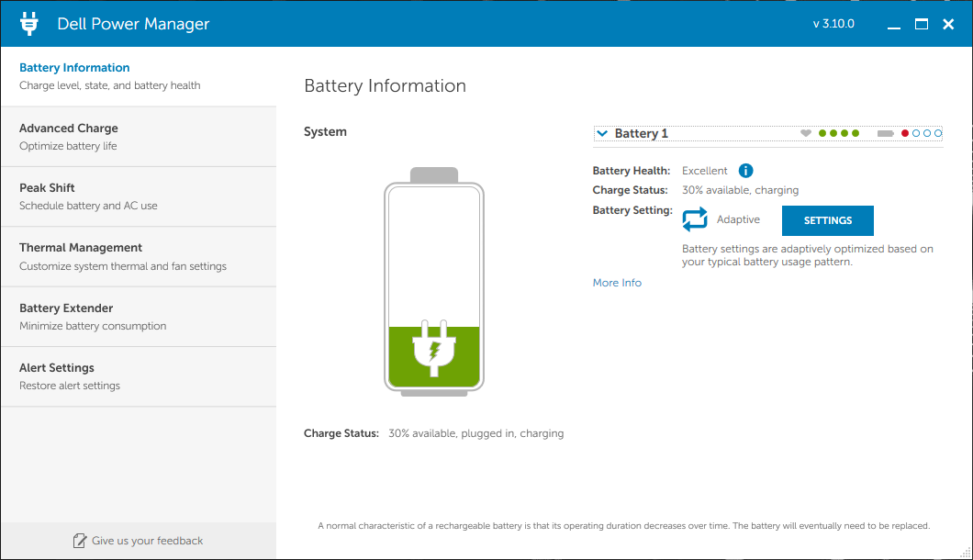Collapse the Battery 1 chevron
The height and width of the screenshot is (560, 973).
click(x=602, y=133)
